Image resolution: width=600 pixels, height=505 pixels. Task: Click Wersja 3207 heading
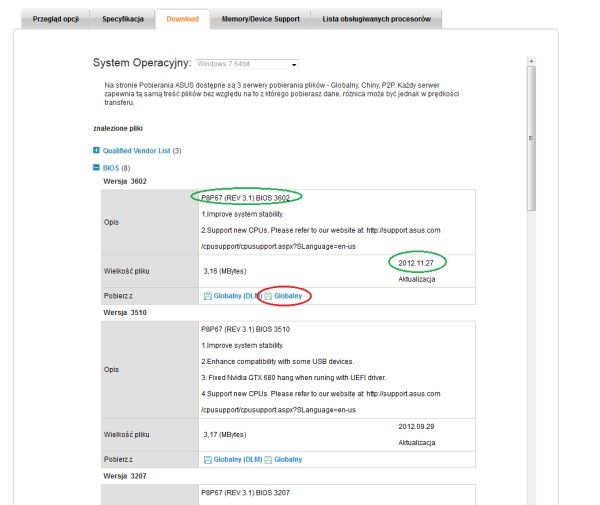[x=125, y=476]
